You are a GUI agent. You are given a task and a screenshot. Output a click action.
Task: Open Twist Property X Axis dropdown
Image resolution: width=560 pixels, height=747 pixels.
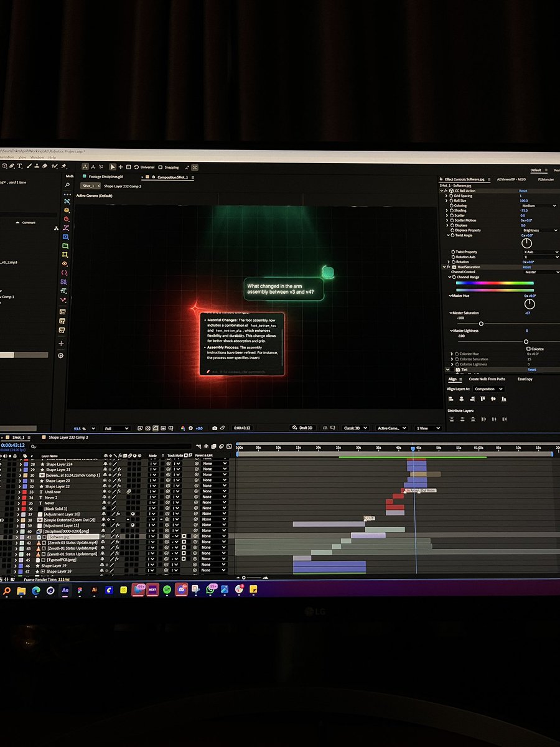540,252
